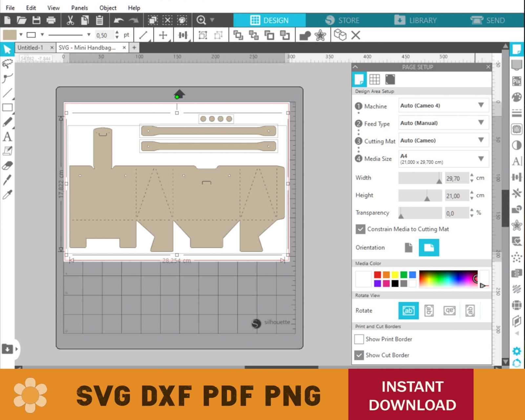Select the Line drawing tool
The image size is (525, 420).
[7, 93]
